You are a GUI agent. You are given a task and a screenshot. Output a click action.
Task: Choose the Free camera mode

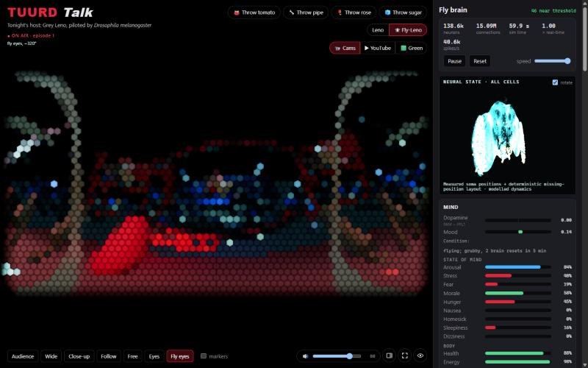click(132, 356)
